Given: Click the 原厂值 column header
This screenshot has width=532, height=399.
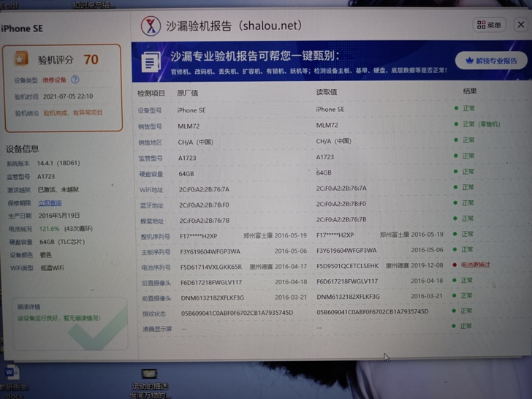Looking at the screenshot, I should tap(187, 93).
